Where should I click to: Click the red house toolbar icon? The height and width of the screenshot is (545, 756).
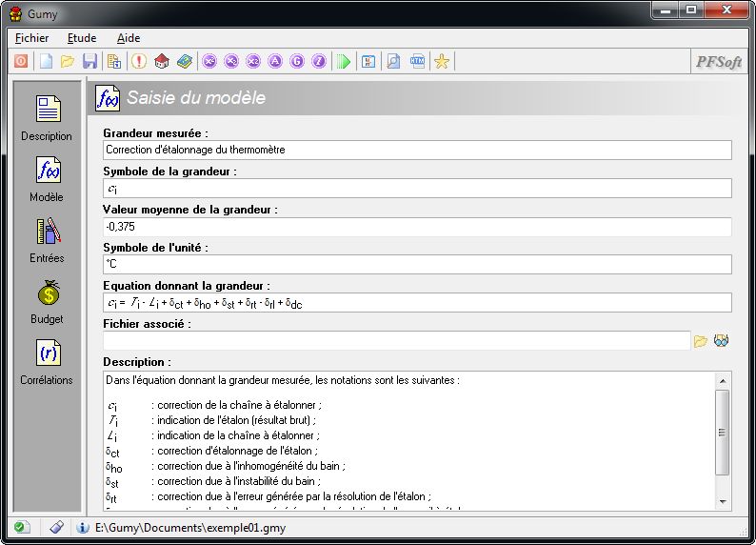coord(162,61)
